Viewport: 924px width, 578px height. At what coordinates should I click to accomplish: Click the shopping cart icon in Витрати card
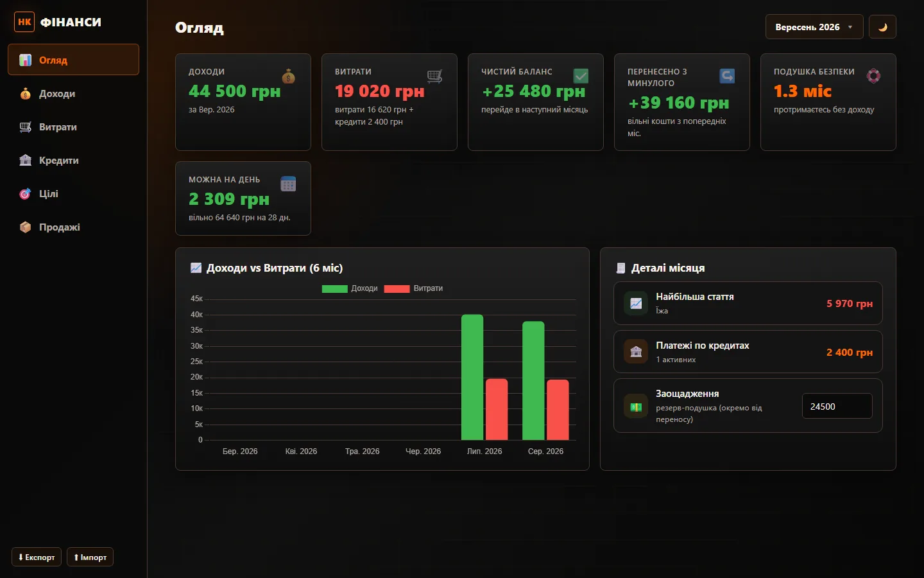pos(434,76)
